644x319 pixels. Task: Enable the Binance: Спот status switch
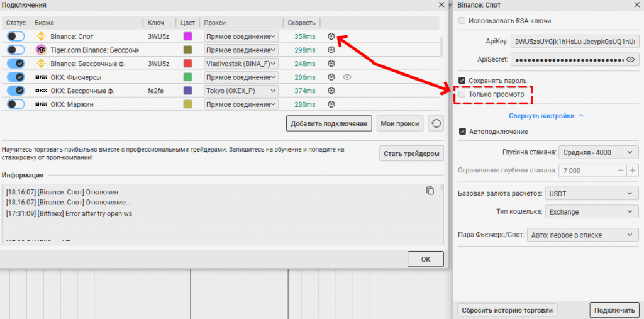16,36
